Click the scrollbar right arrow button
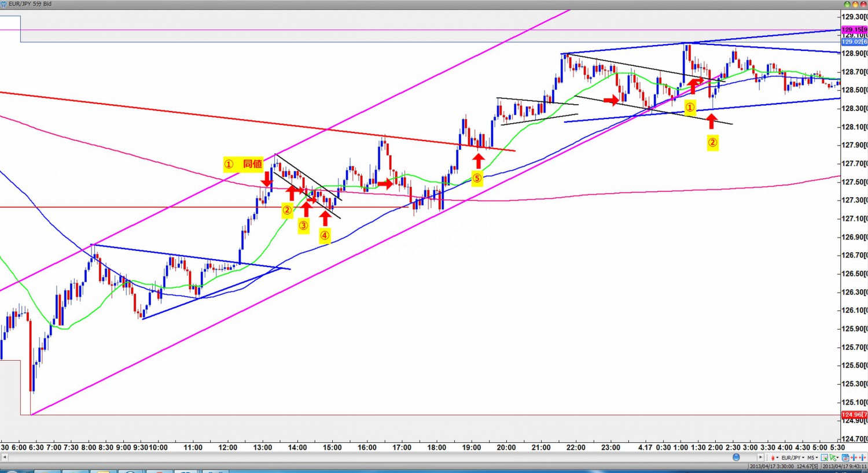 click(760, 457)
